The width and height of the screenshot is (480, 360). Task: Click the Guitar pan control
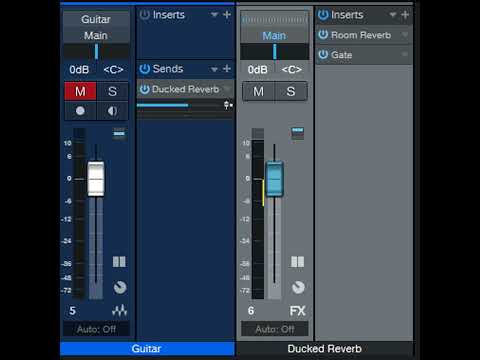coord(96,52)
